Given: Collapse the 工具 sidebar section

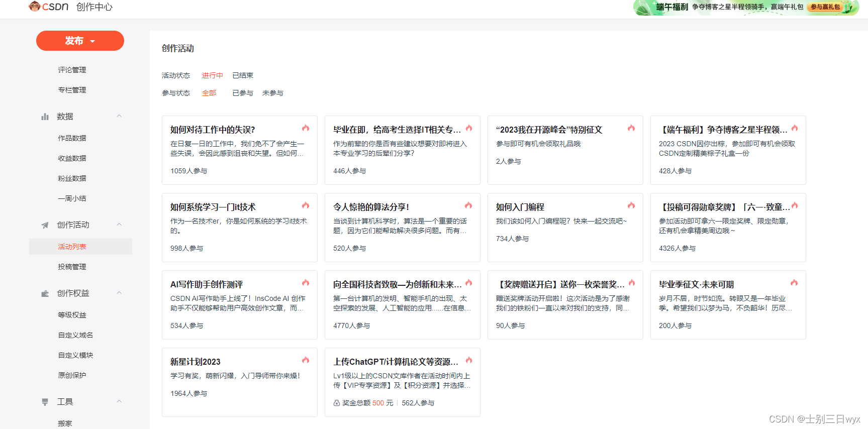Looking at the screenshot, I should point(119,401).
